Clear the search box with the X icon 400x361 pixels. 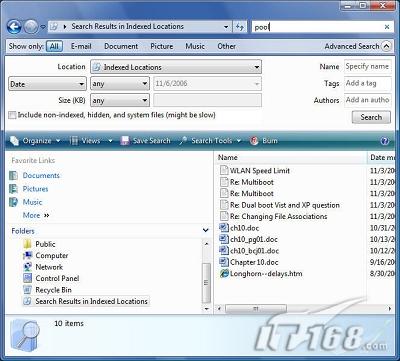point(387,27)
